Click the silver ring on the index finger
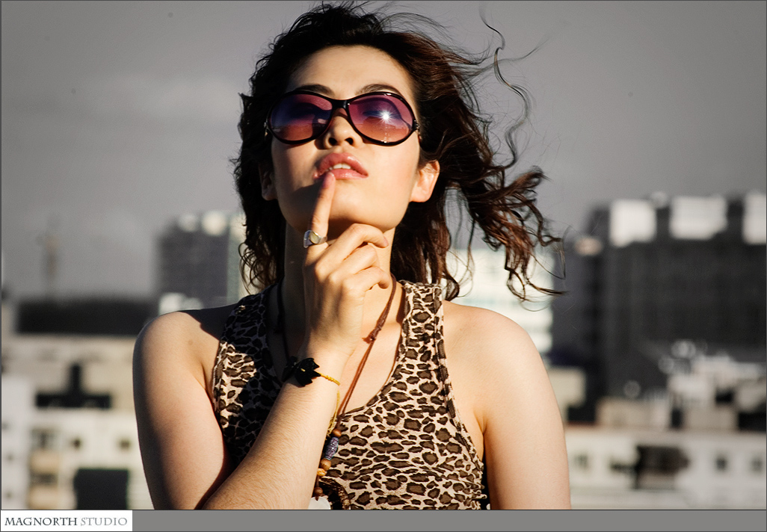This screenshot has width=767, height=532. (312, 238)
